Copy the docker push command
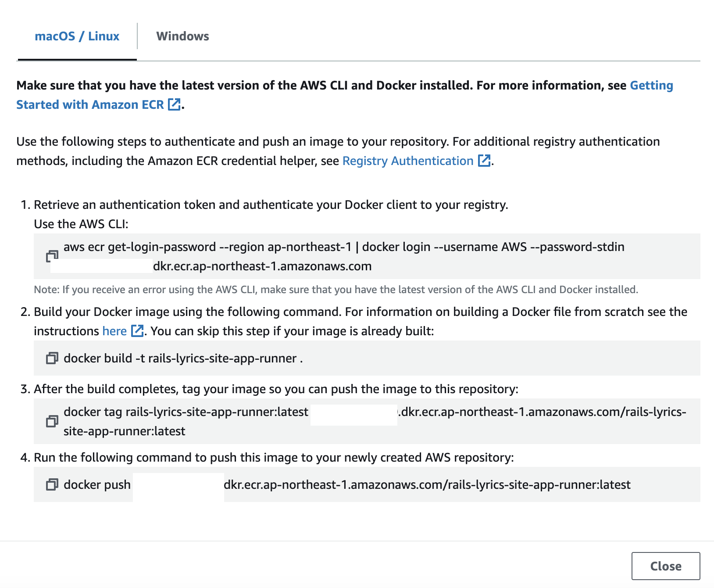 pos(53,485)
